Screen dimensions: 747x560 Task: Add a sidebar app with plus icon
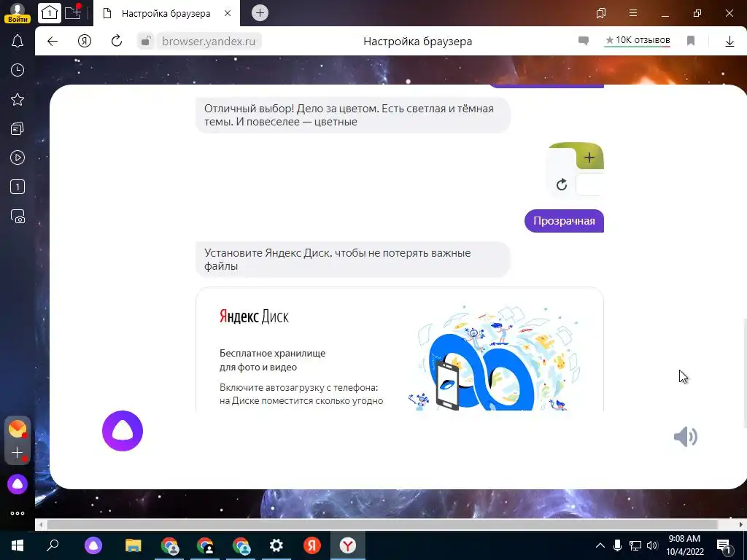pos(18,452)
